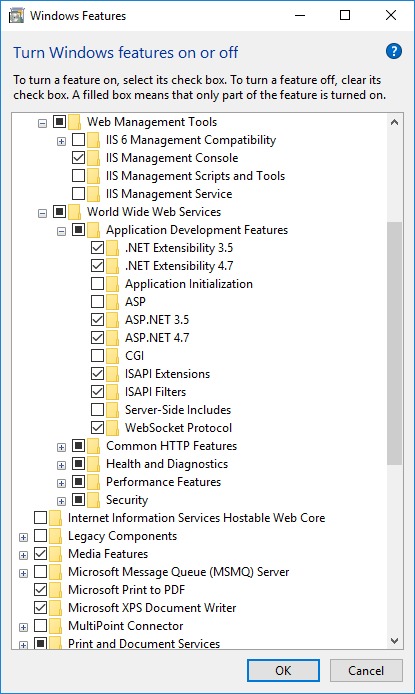Click the folder icon beside Media Features
The height and width of the screenshot is (694, 415).
click(55, 554)
